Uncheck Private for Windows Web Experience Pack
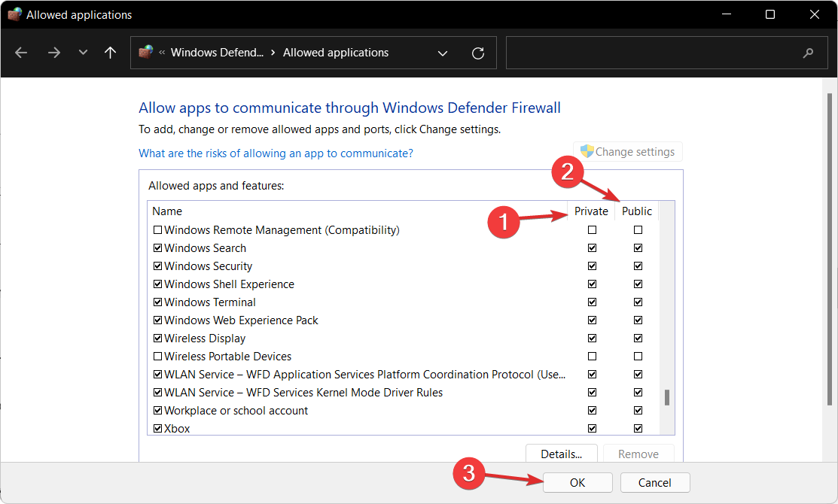This screenshot has height=504, width=838. tap(592, 320)
